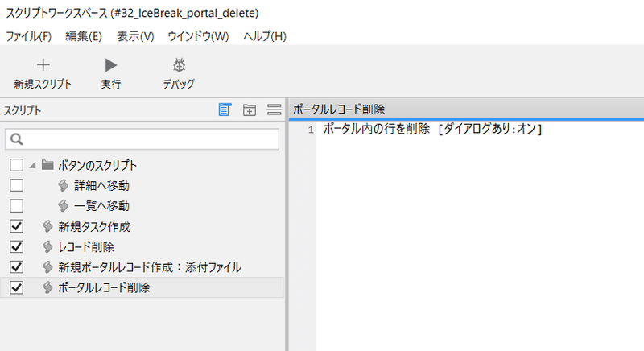Click script icon beside 新規ポータルレコード作成：添付ファイル

[x=47, y=267]
